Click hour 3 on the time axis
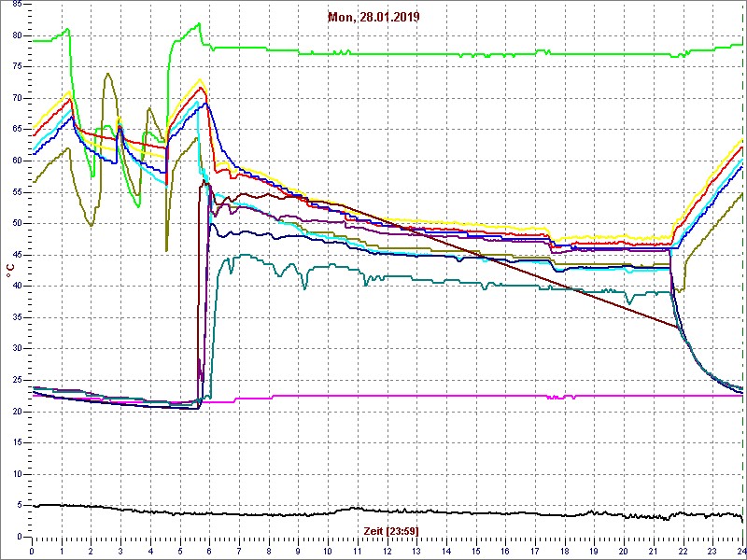The image size is (747, 560). (120, 551)
